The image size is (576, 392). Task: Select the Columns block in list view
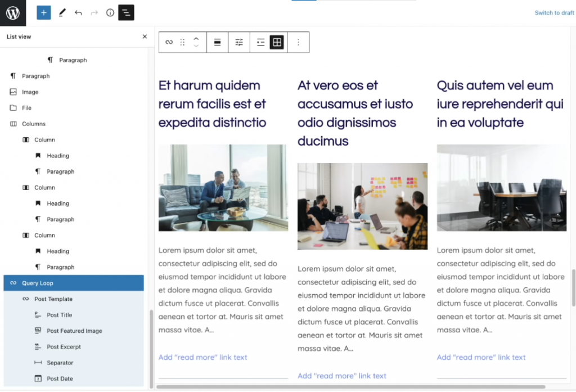[x=74, y=124]
